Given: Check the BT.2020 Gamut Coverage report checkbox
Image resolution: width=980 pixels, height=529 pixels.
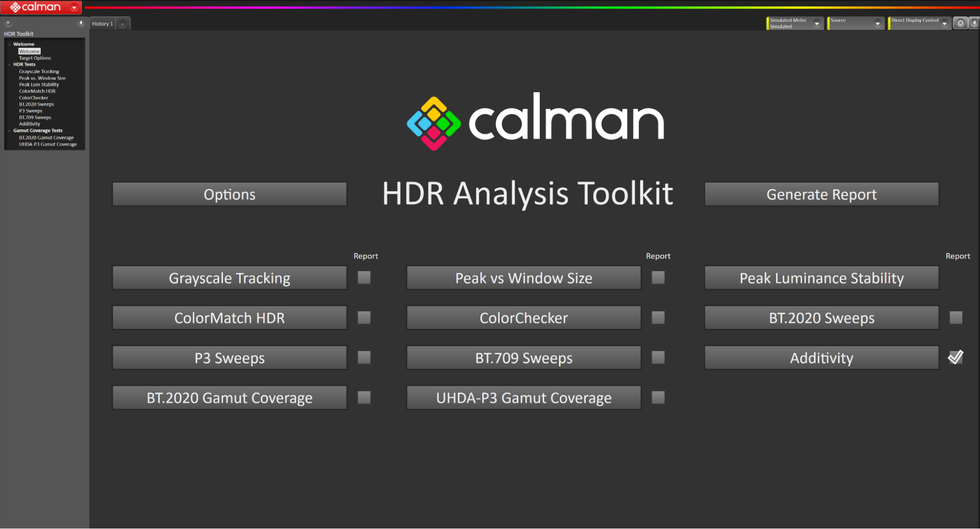Looking at the screenshot, I should (364, 397).
